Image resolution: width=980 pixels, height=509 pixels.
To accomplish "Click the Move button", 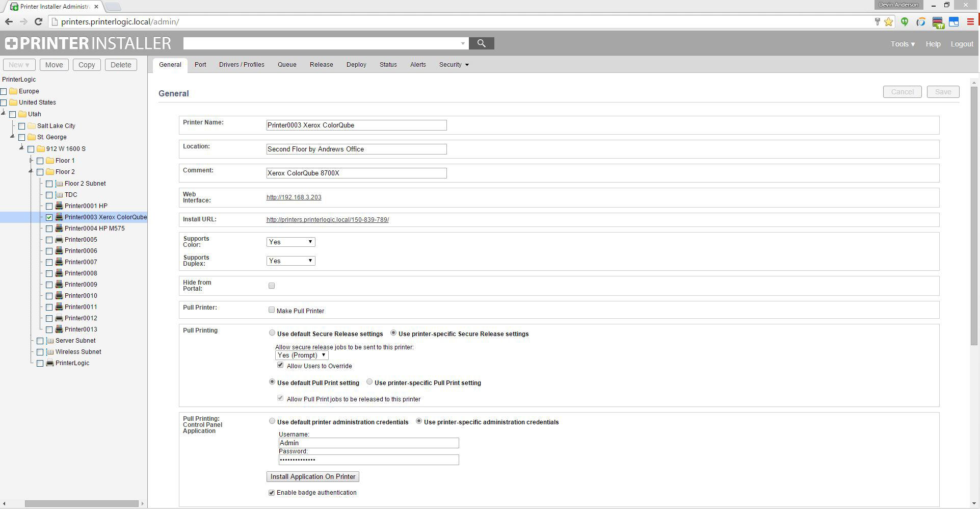I will (x=54, y=65).
